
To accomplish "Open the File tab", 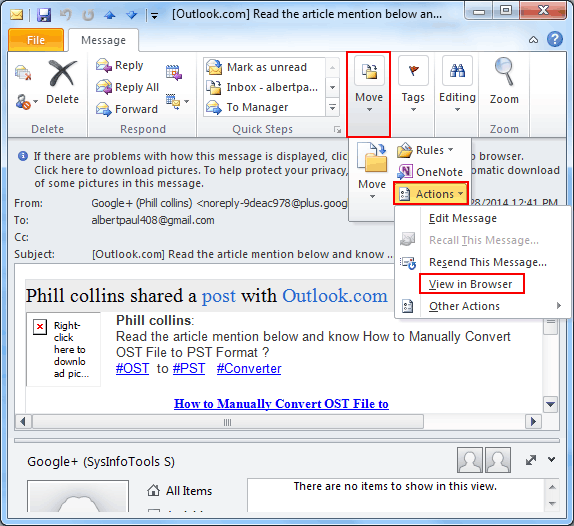I will click(36, 40).
